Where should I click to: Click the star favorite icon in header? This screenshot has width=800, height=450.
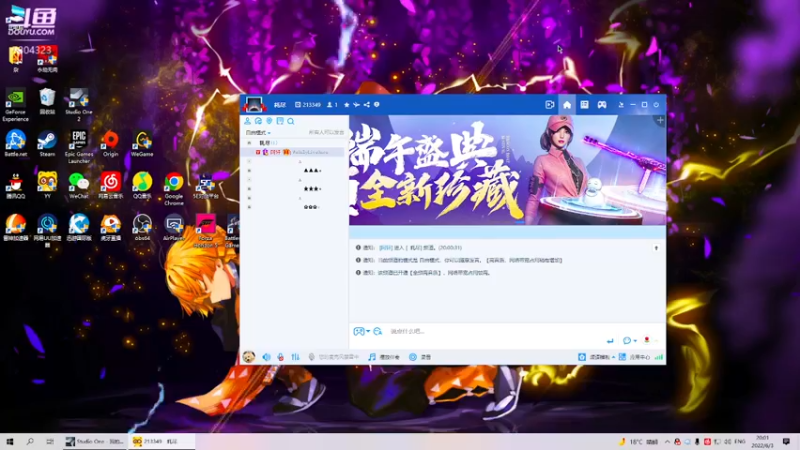[346, 105]
